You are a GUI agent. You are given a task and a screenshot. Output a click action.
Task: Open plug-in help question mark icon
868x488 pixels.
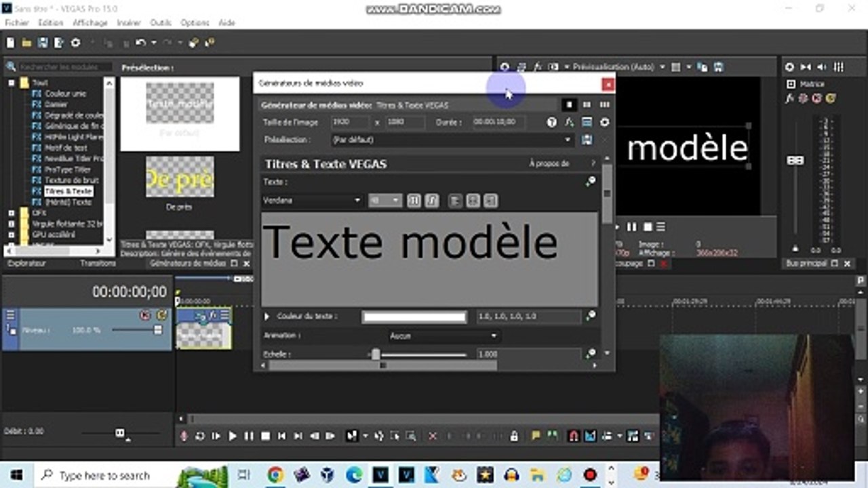pyautogui.click(x=551, y=123)
